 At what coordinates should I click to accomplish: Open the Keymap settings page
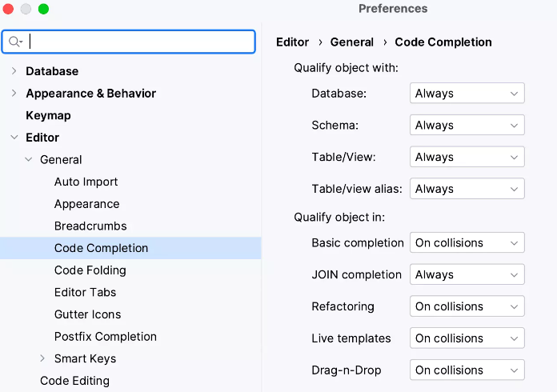pyautogui.click(x=48, y=115)
